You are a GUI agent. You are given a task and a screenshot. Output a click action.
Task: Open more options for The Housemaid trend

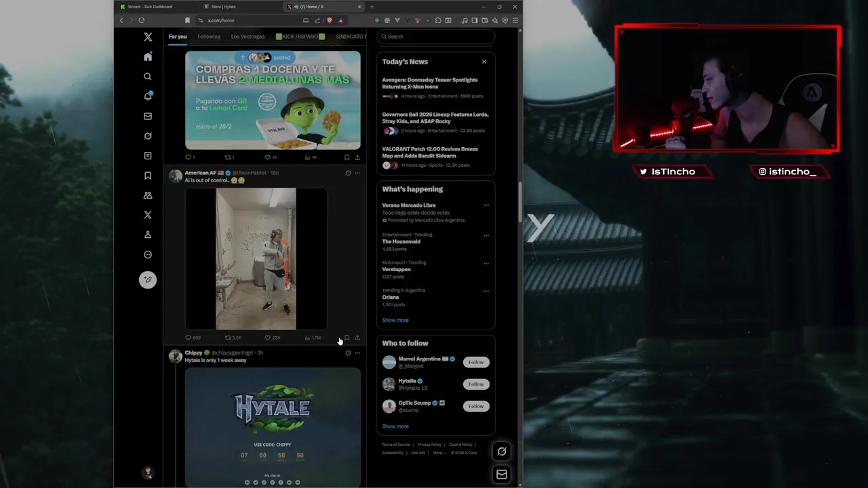click(x=486, y=236)
